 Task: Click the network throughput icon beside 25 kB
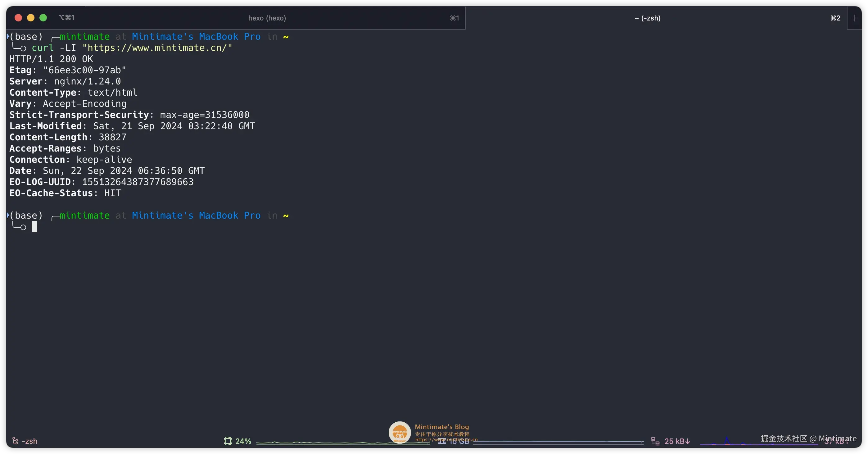pyautogui.click(x=655, y=441)
